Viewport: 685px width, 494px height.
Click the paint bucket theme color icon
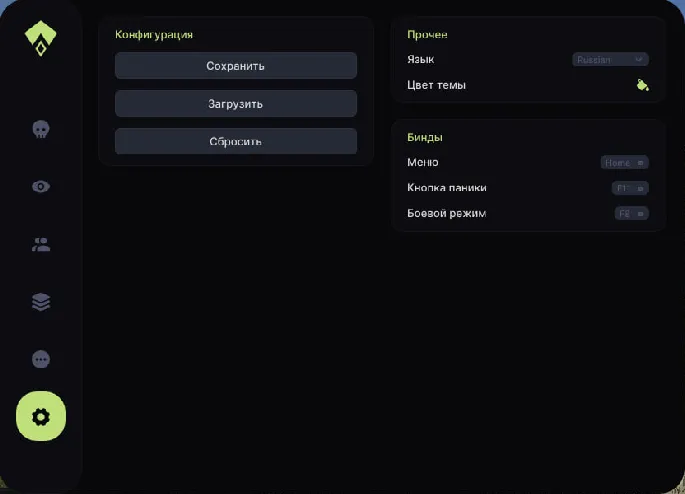(x=642, y=85)
